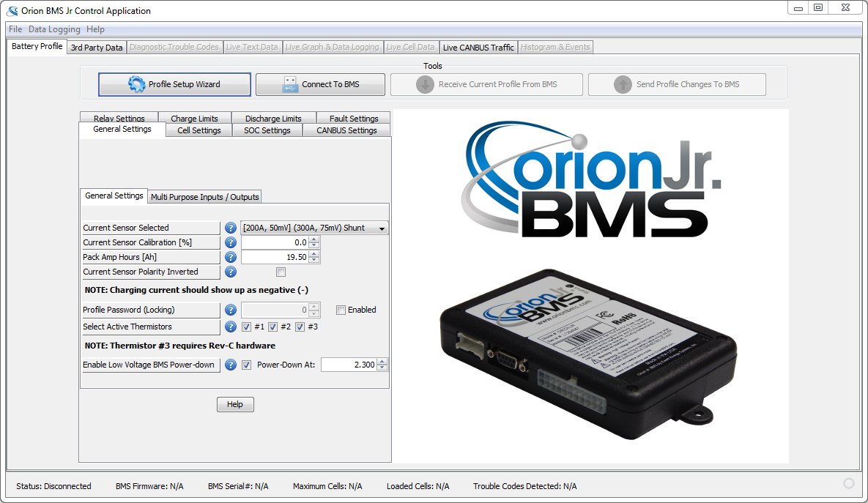
Task: Open help for Current Sensor Selected
Action: tap(231, 228)
